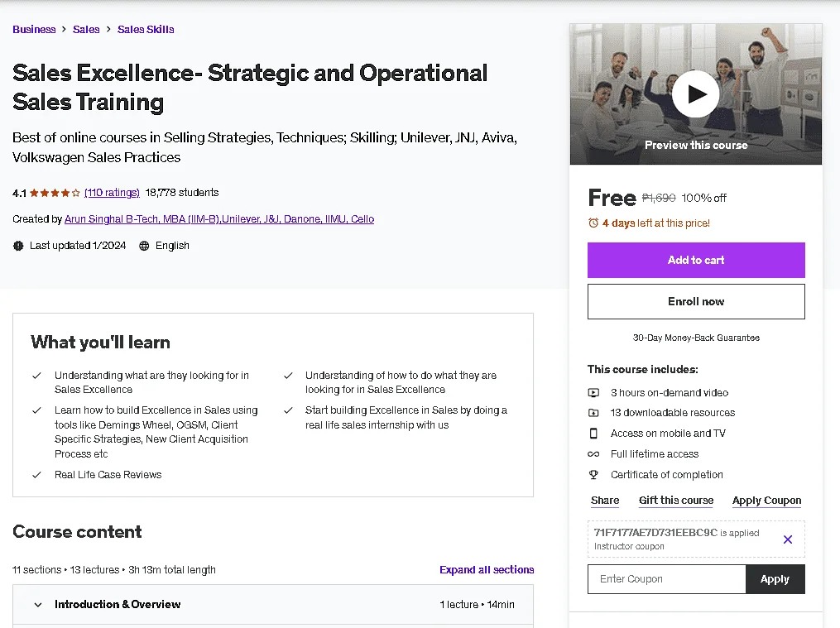Click the applied coupon code 71F7177AE7D731EEBC9C

[655, 533]
